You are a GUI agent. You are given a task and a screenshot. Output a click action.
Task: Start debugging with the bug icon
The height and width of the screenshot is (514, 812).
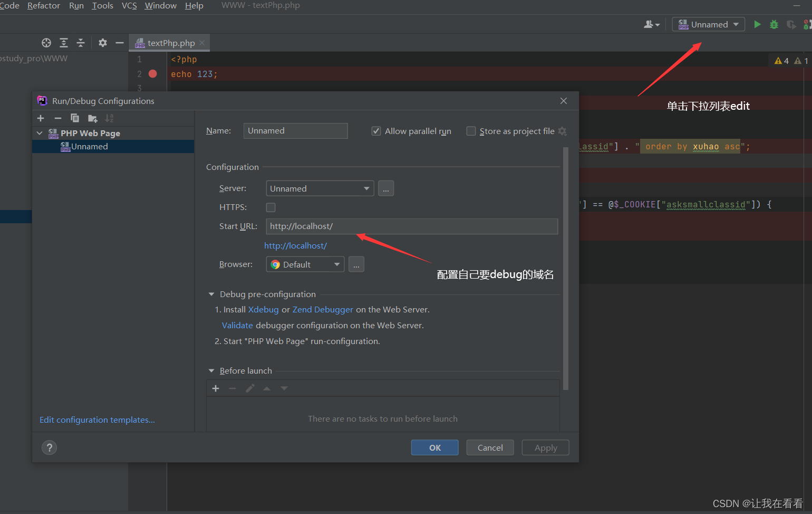pyautogui.click(x=774, y=24)
